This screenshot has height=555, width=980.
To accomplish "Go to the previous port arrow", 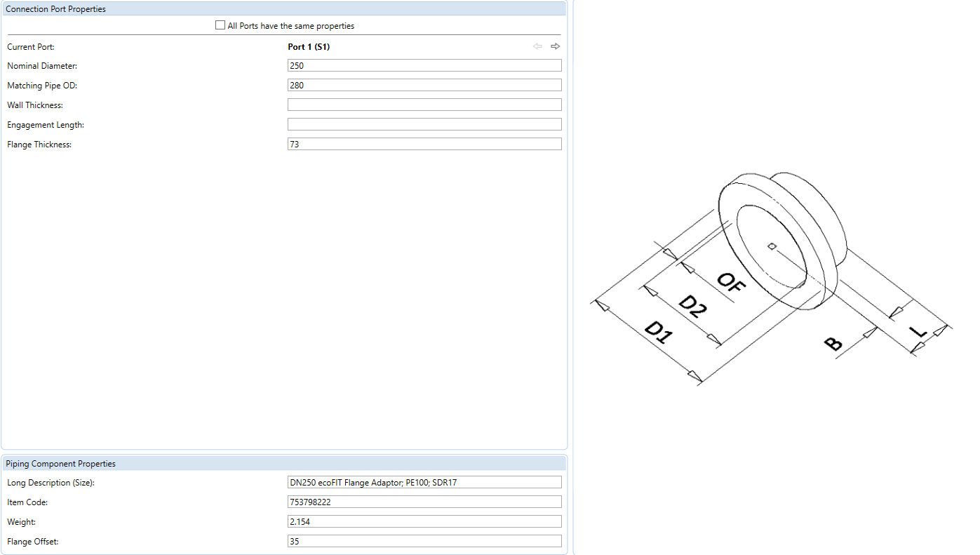I will 538,46.
